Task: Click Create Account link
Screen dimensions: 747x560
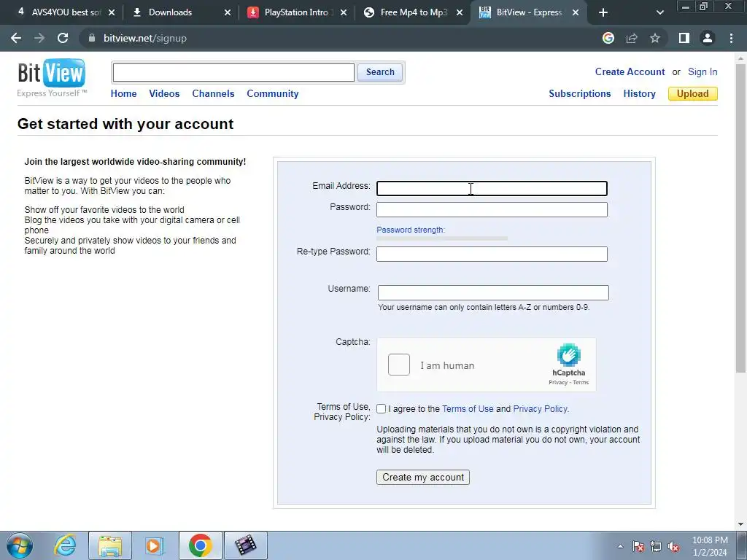Action: point(630,72)
